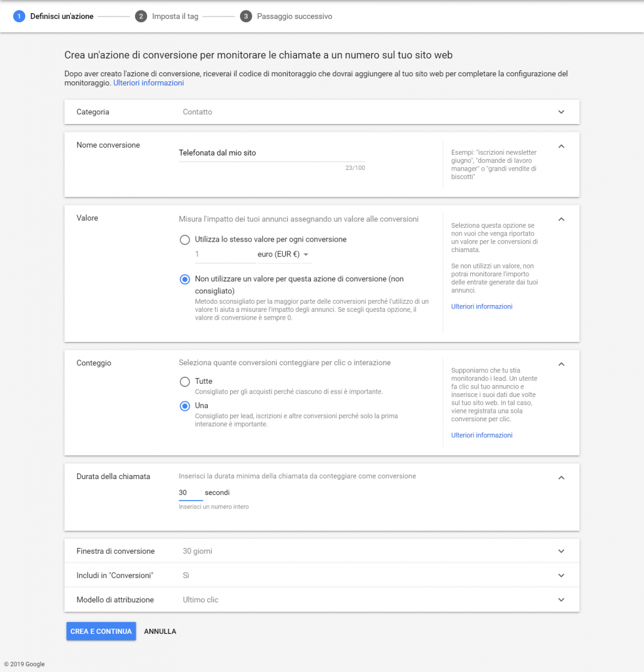Viewport: 644px width, 672px height.
Task: Open 'Ulteriori informazioni' link in intro text
Action: coord(148,83)
